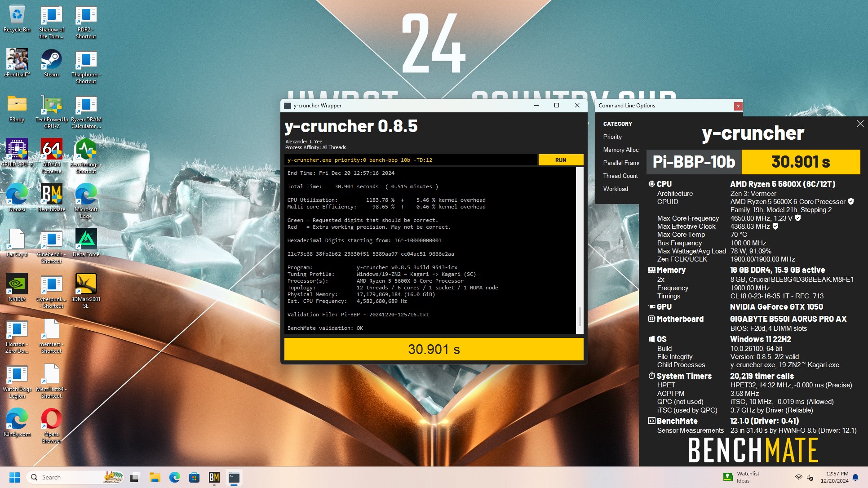Select Priority in Command Line Options

(612, 137)
